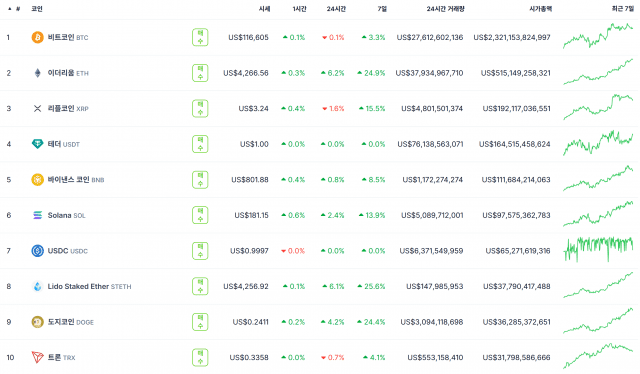Sort by the 7일 change column header
The height and width of the screenshot is (374, 640).
tap(382, 9)
